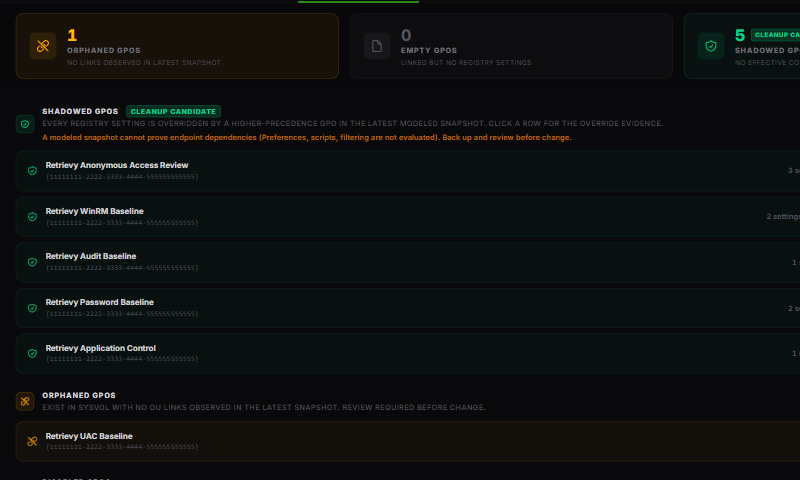Screen dimensions: 800x480
Task: Click the orphaned GPOs broken-link card icon
Action: 43,46
